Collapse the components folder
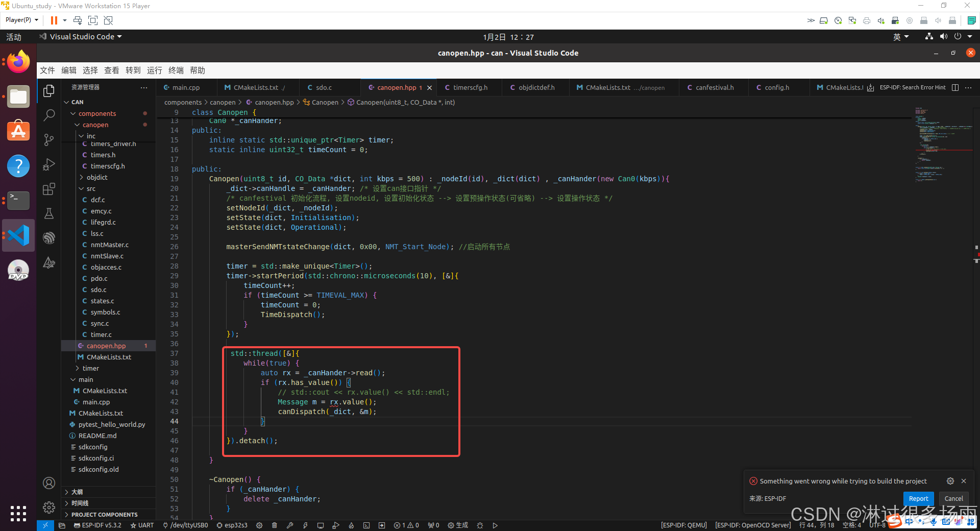 click(108, 113)
